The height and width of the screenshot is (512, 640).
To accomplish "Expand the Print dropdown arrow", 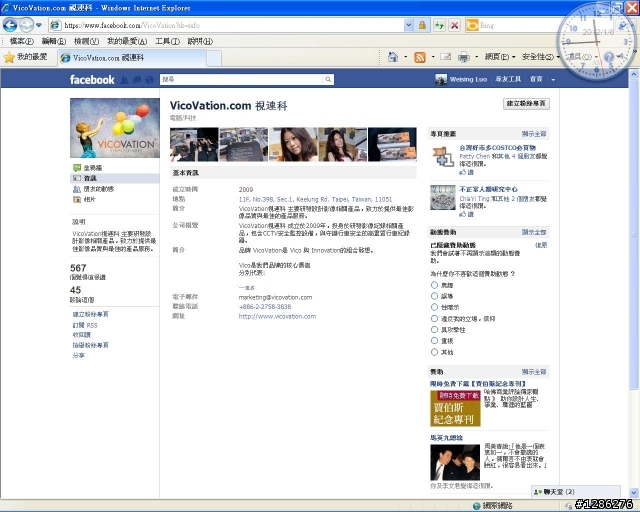I will click(476, 57).
